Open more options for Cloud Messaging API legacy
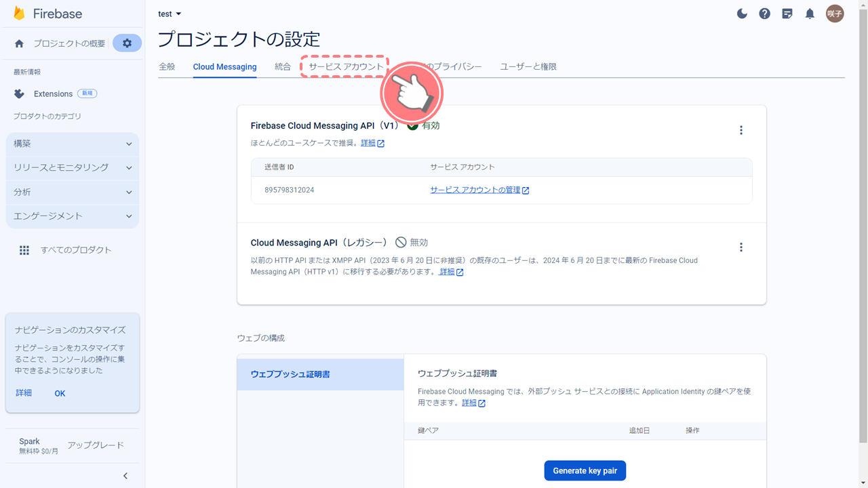868x488 pixels. click(741, 247)
